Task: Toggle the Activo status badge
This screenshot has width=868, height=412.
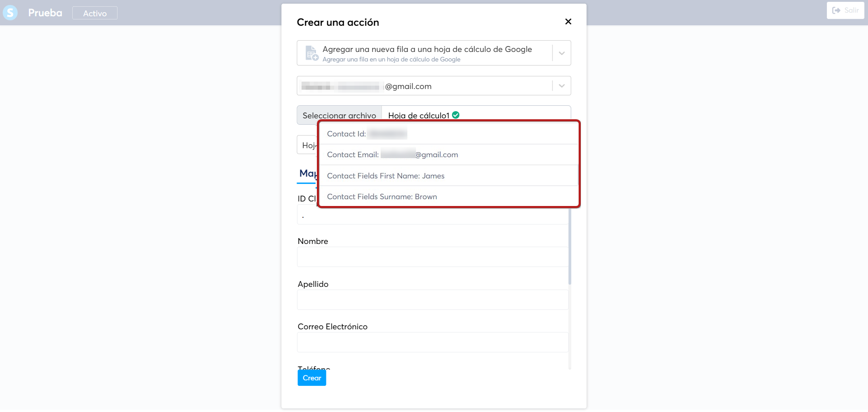Action: [x=95, y=13]
